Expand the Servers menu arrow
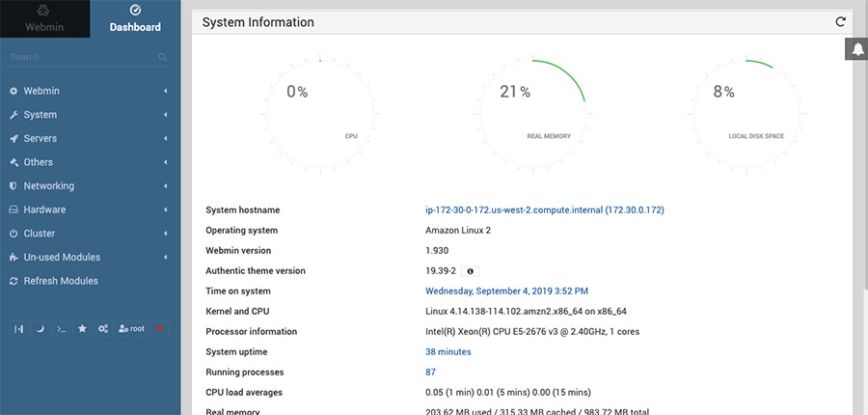Image resolution: width=868 pixels, height=415 pixels. [165, 139]
